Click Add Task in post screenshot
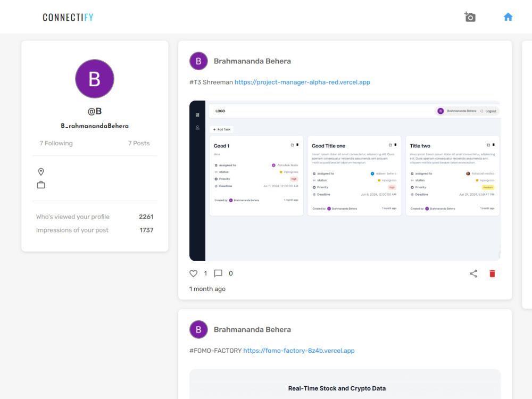The width and height of the screenshot is (532, 399). (x=221, y=129)
